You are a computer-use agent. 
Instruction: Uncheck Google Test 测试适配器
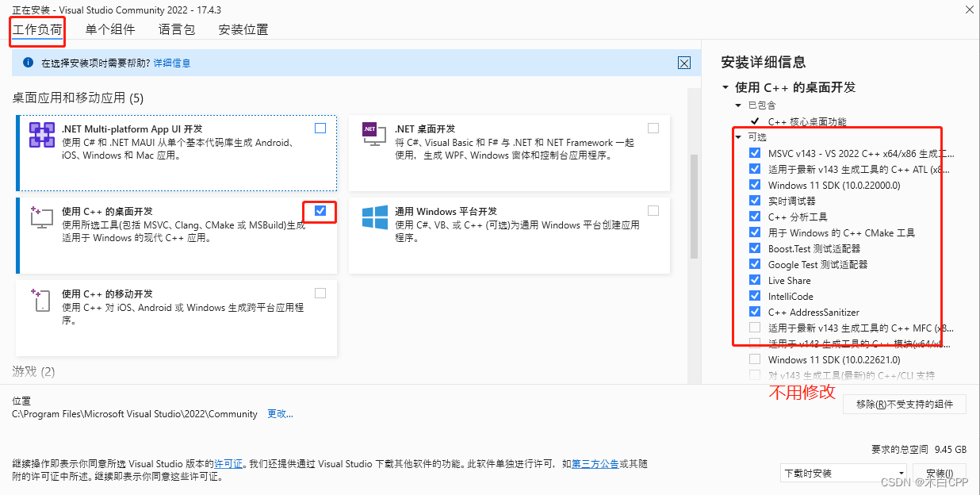point(755,264)
